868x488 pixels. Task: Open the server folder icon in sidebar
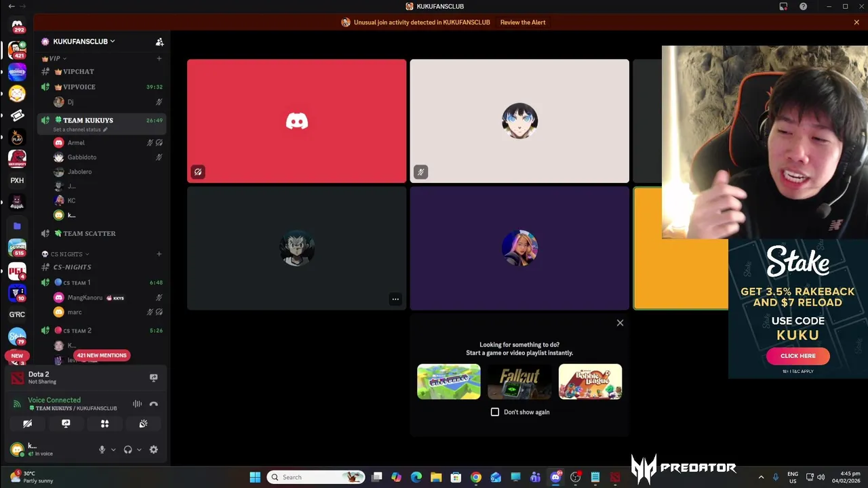(17, 226)
